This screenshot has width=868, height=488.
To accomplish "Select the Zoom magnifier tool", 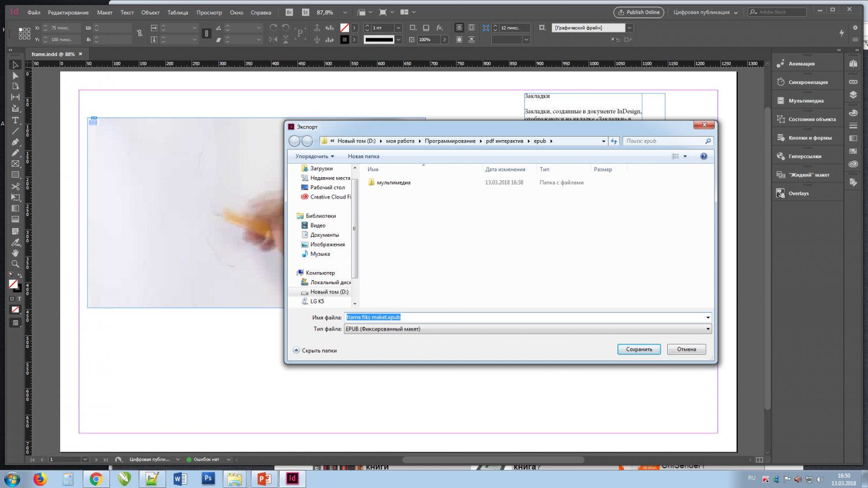I will (x=16, y=264).
